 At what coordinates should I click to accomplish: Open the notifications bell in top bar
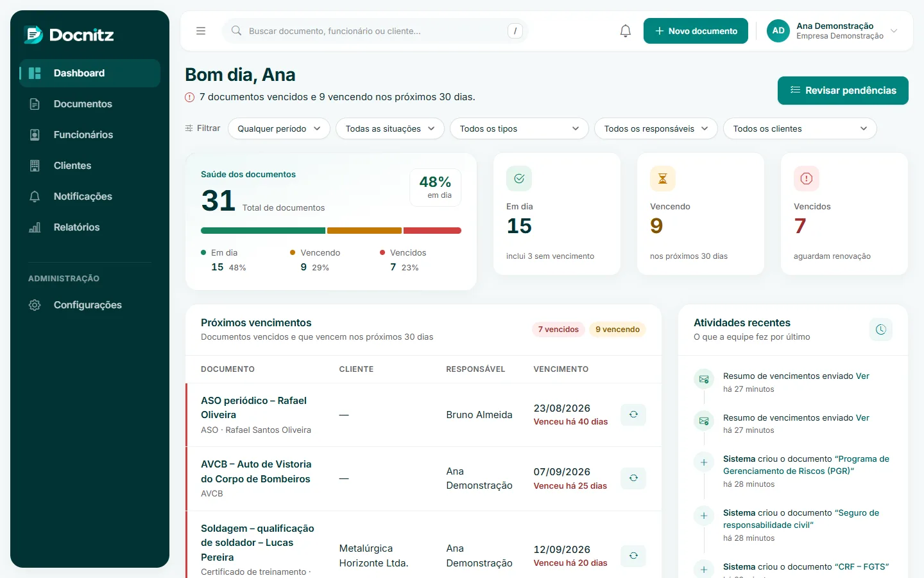[626, 31]
